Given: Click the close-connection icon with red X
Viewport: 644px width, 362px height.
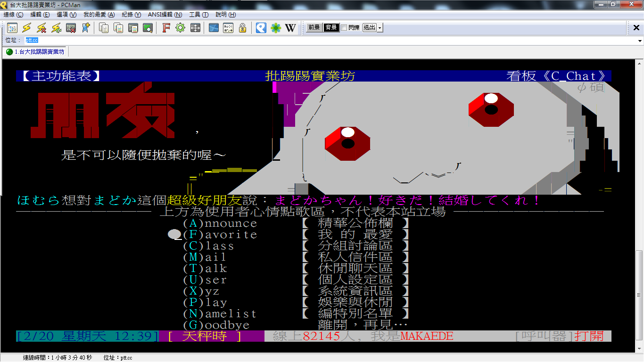Looking at the screenshot, I should click(71, 28).
